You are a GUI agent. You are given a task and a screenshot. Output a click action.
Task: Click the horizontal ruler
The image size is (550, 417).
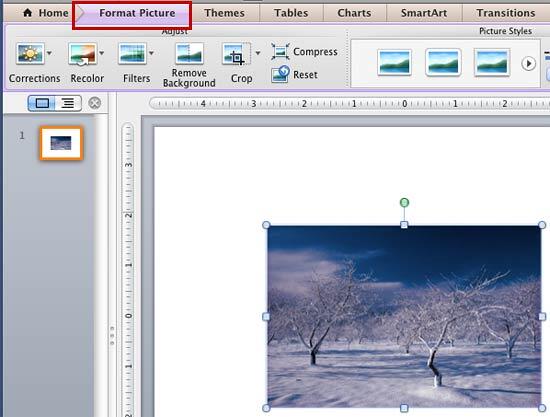click(349, 103)
